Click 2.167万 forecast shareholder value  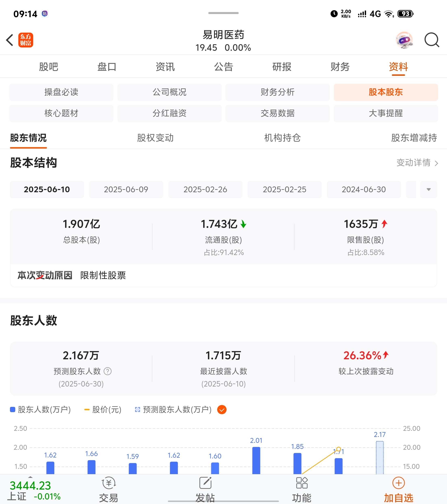pyautogui.click(x=81, y=355)
